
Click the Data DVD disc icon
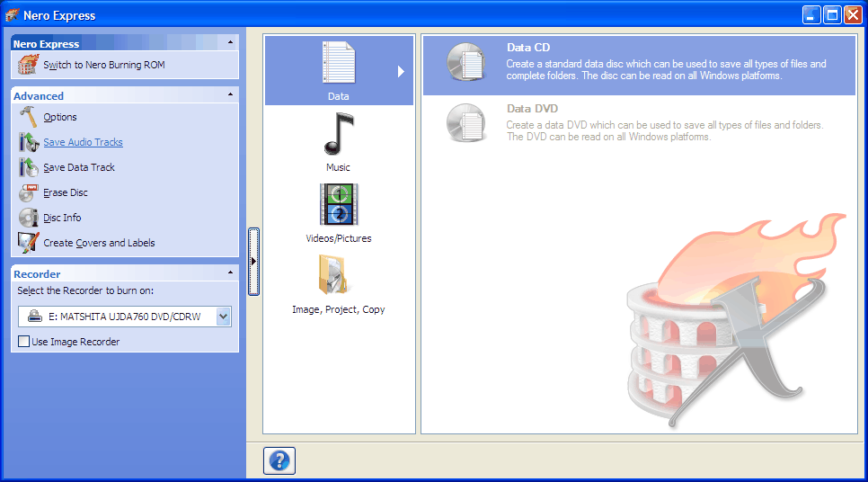click(466, 123)
